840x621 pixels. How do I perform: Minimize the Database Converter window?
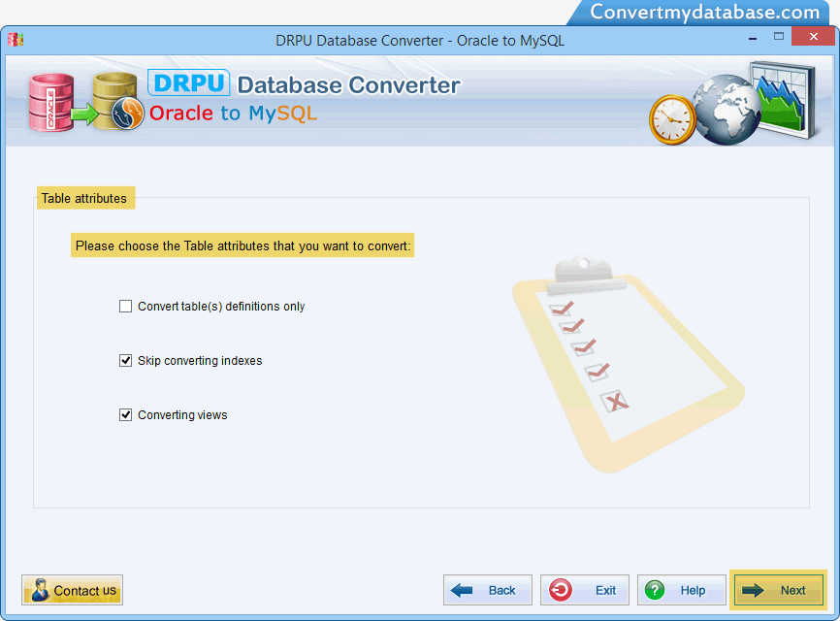(x=753, y=38)
